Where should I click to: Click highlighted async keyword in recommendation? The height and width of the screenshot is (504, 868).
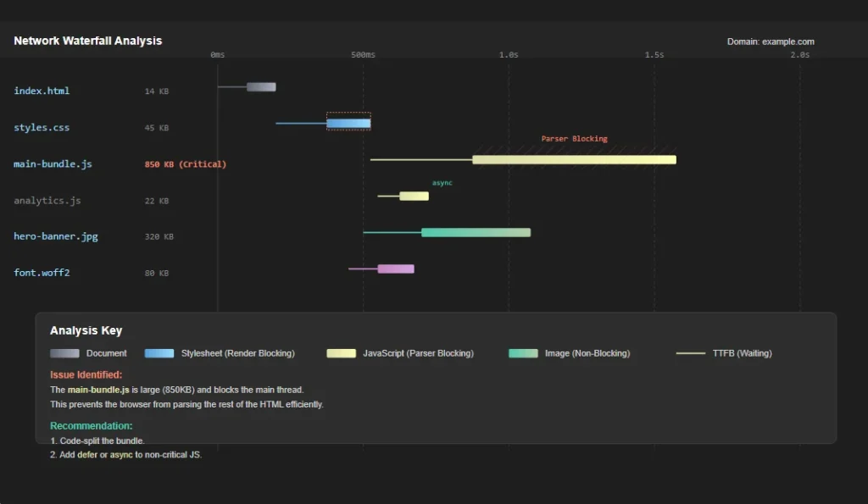click(121, 455)
